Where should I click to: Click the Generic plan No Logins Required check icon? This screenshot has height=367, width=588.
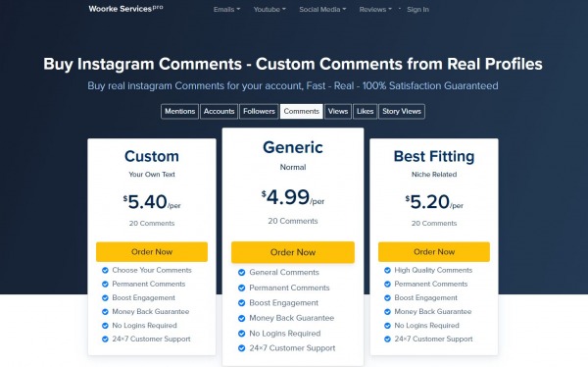click(241, 334)
